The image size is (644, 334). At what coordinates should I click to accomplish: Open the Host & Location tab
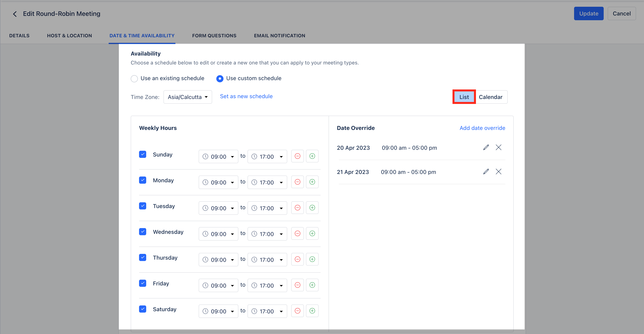tap(69, 36)
